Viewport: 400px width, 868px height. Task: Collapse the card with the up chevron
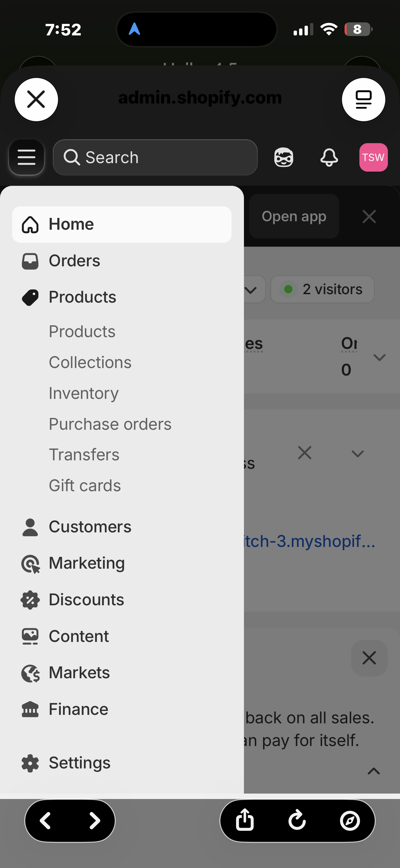click(x=373, y=771)
